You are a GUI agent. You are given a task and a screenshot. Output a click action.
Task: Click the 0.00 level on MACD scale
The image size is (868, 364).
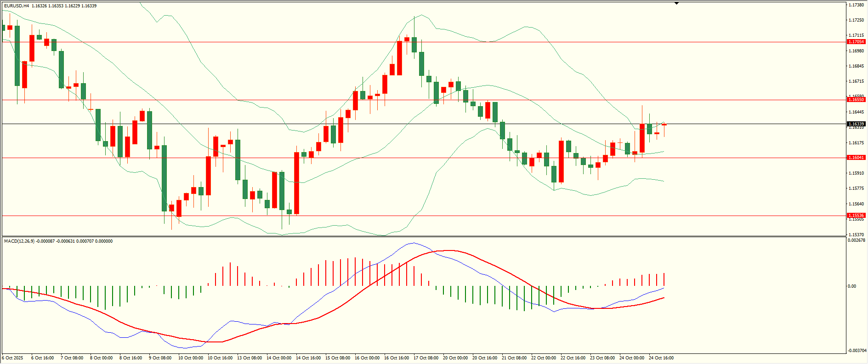point(851,286)
